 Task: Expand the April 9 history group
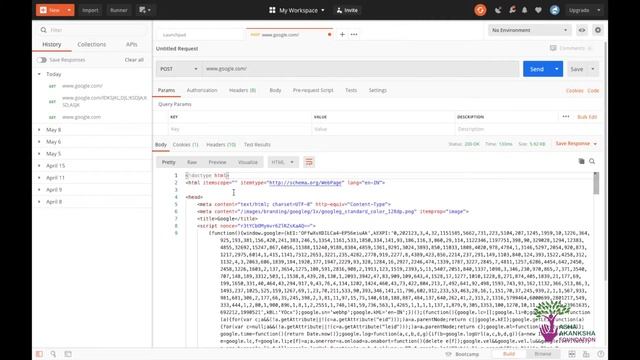39,190
